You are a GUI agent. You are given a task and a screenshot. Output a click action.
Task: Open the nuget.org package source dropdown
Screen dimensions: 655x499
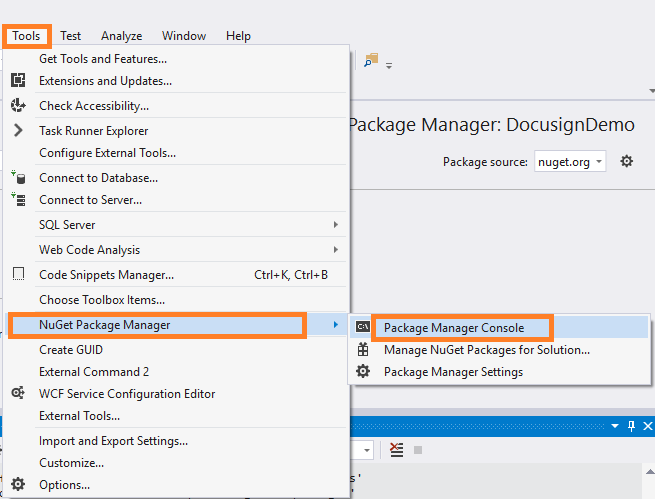[x=570, y=161]
